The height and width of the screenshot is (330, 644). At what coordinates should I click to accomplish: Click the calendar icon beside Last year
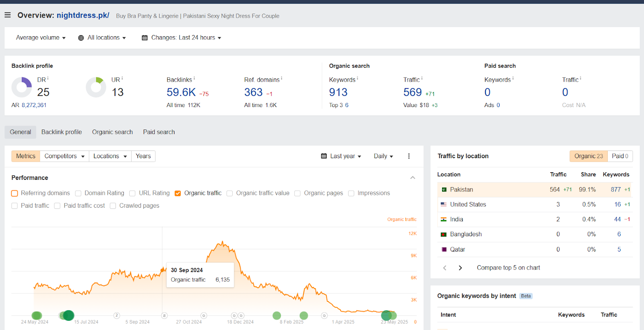pyautogui.click(x=324, y=156)
